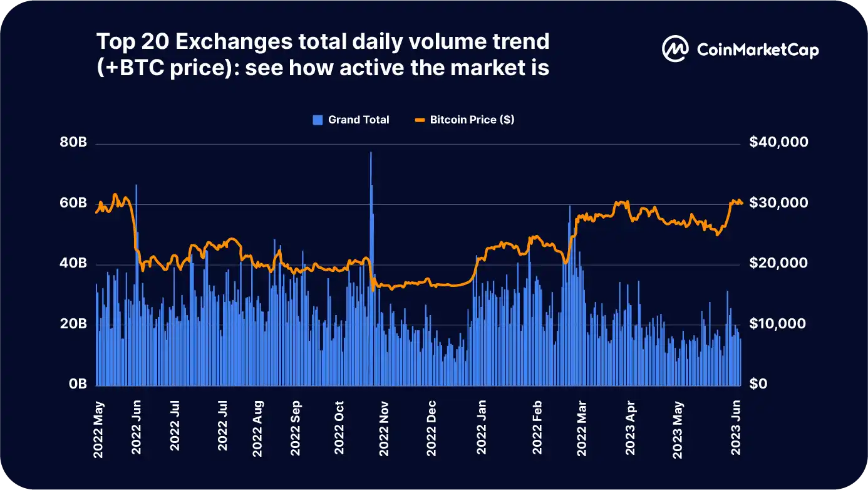This screenshot has width=868, height=490.
Task: Toggle the Grand Total legend entry
Action: pyautogui.click(x=351, y=120)
